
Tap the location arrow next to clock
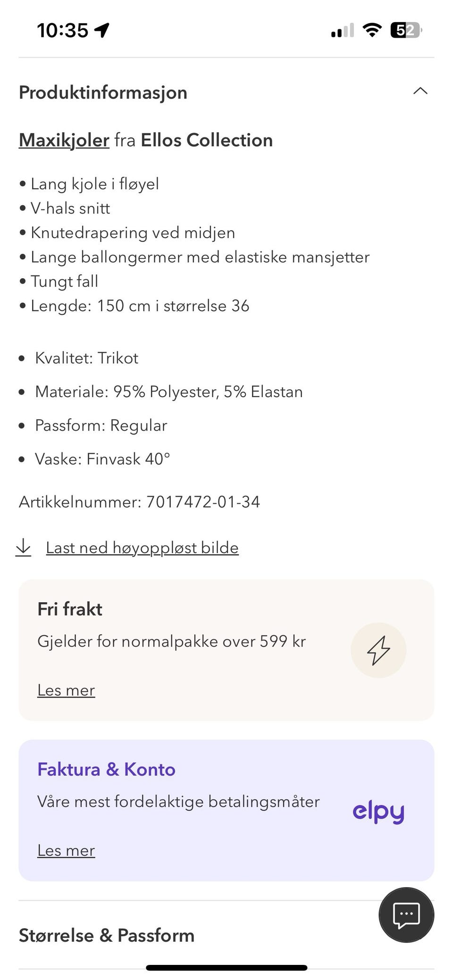tap(101, 29)
